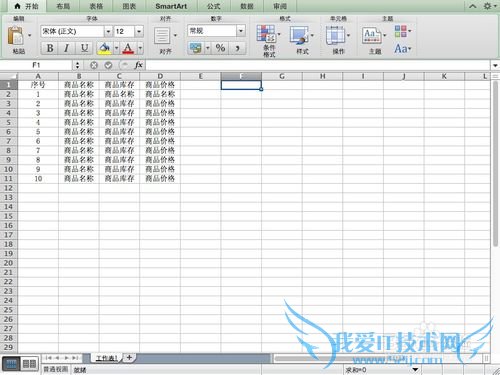This screenshot has width=500, height=375.
Task: Open the SmartArt ribbon tab
Action: [171, 6]
